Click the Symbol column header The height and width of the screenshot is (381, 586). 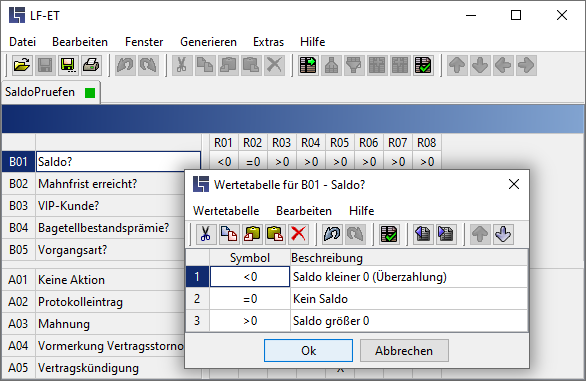tap(250, 258)
